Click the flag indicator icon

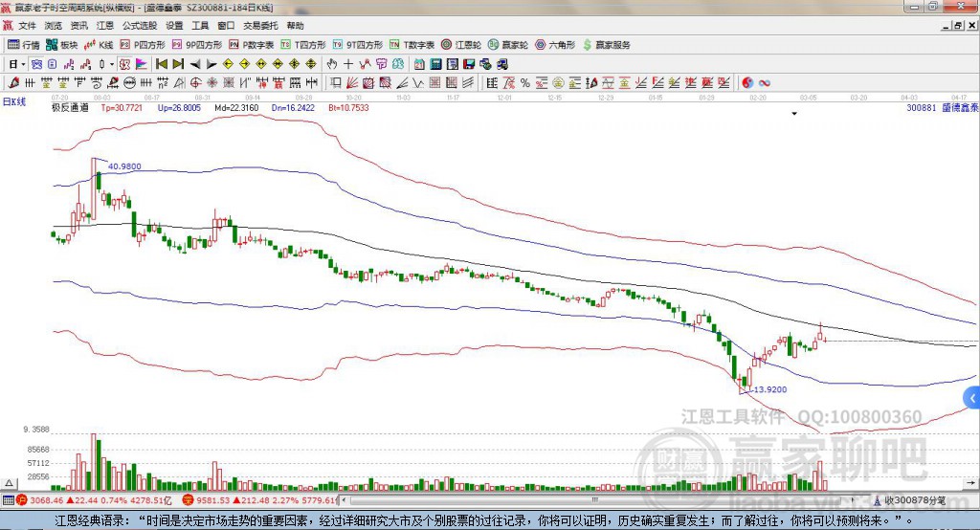coord(142,64)
